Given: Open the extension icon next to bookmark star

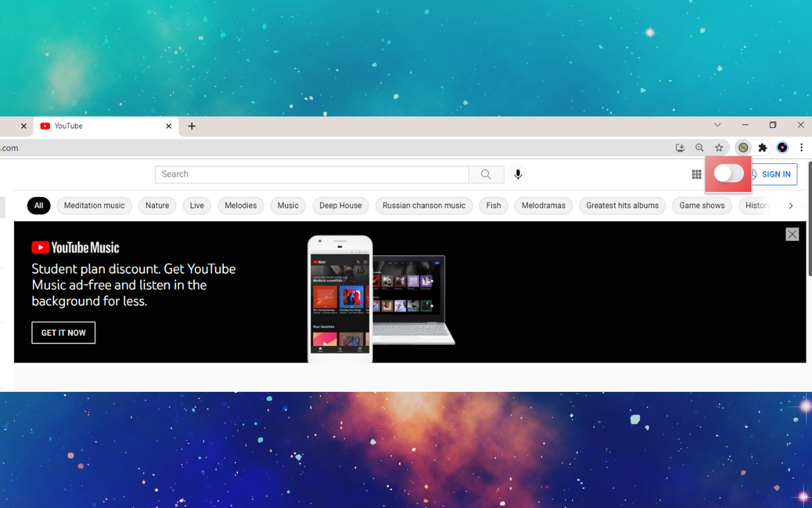Looking at the screenshot, I should click(x=743, y=147).
